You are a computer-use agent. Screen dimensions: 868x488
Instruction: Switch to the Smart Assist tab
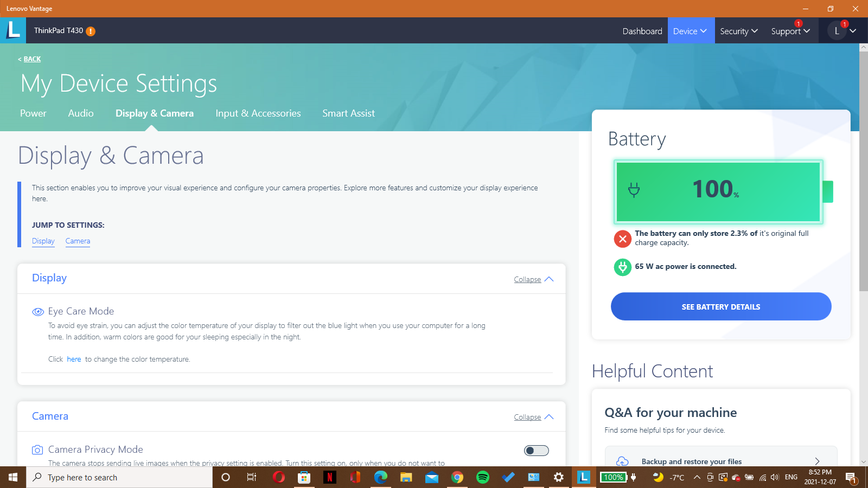coord(348,113)
